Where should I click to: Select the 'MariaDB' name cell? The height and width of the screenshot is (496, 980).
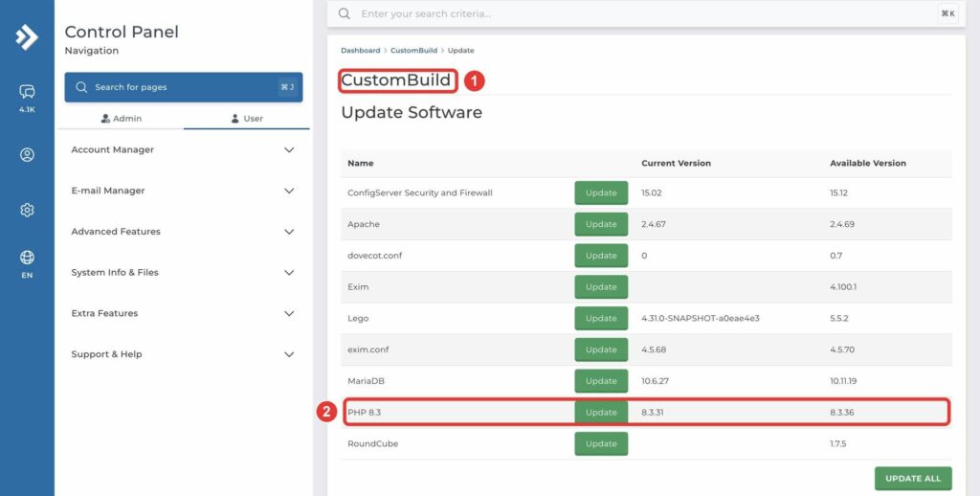[x=366, y=381]
